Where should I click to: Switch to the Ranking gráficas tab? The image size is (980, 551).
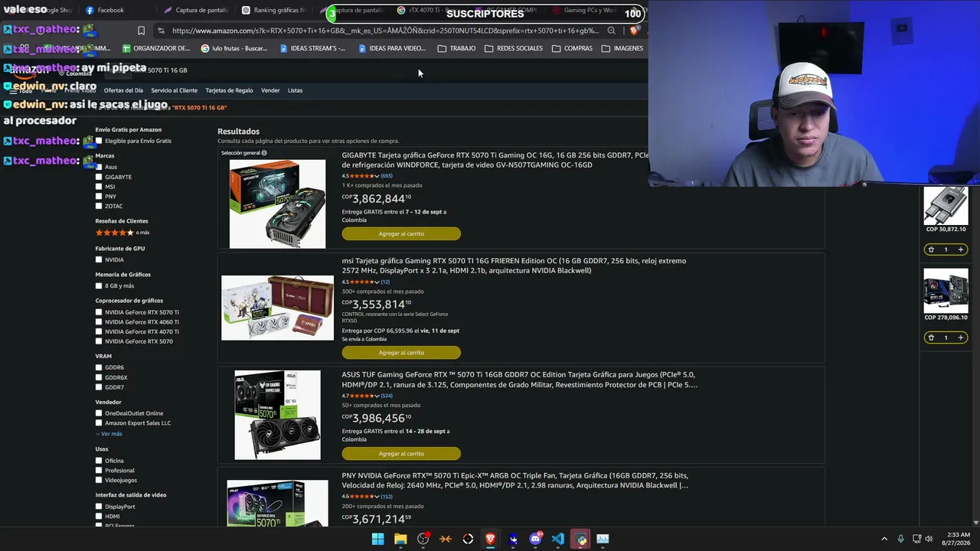pos(273,10)
